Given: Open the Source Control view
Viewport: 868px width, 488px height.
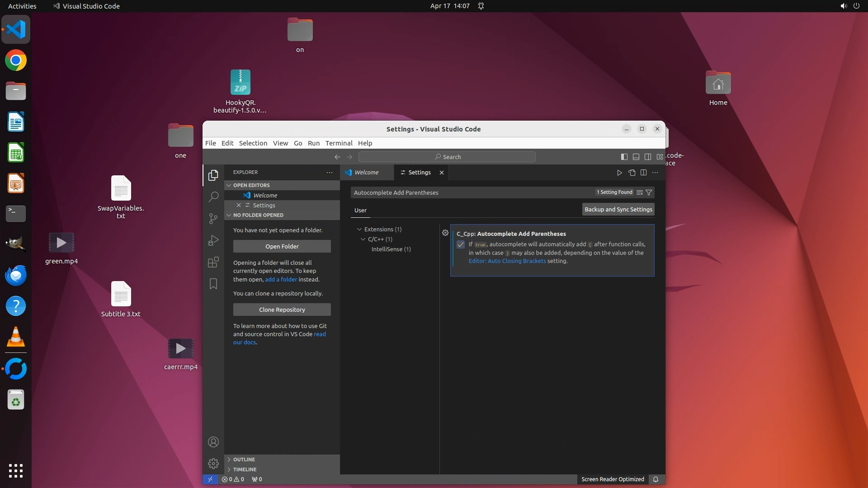Looking at the screenshot, I should point(213,219).
